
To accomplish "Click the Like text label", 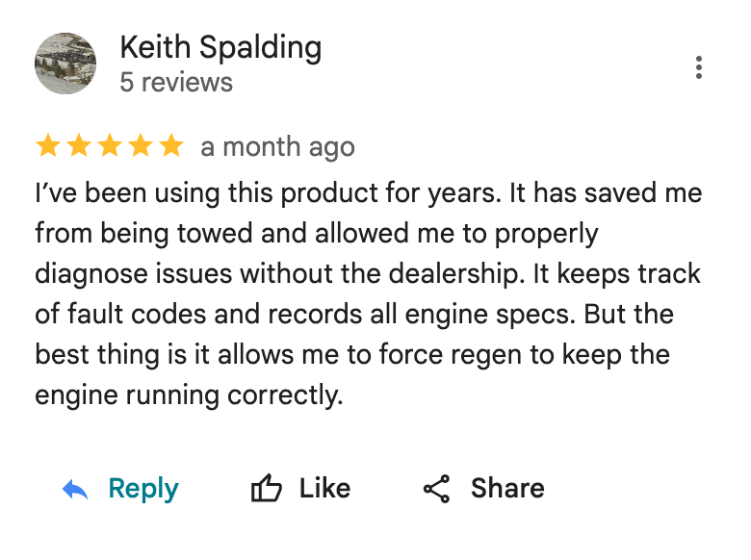I will [x=324, y=488].
